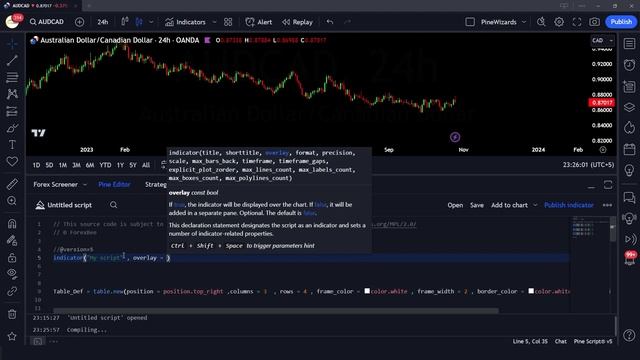
Task: Create an Alert
Action: tap(259, 22)
